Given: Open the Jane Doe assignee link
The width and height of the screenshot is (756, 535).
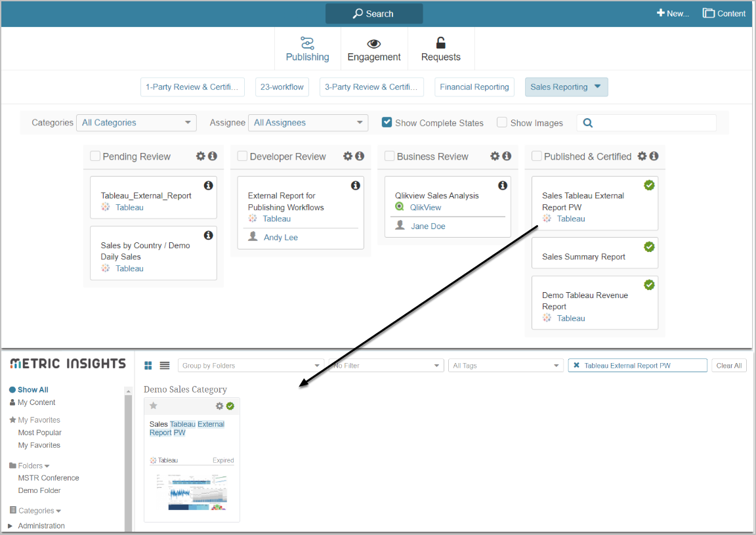Looking at the screenshot, I should point(428,226).
